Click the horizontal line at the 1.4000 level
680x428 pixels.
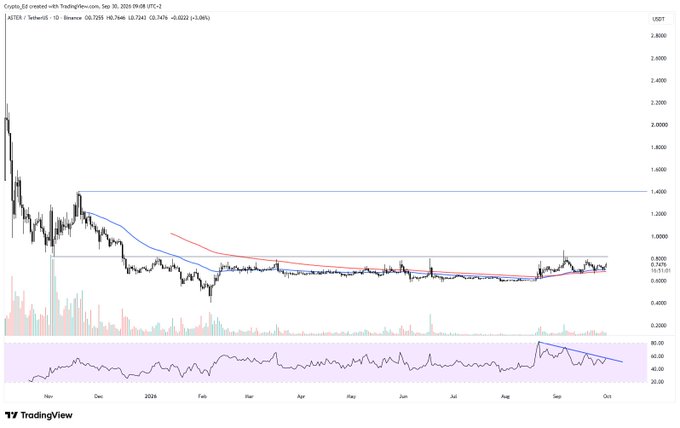[364, 191]
